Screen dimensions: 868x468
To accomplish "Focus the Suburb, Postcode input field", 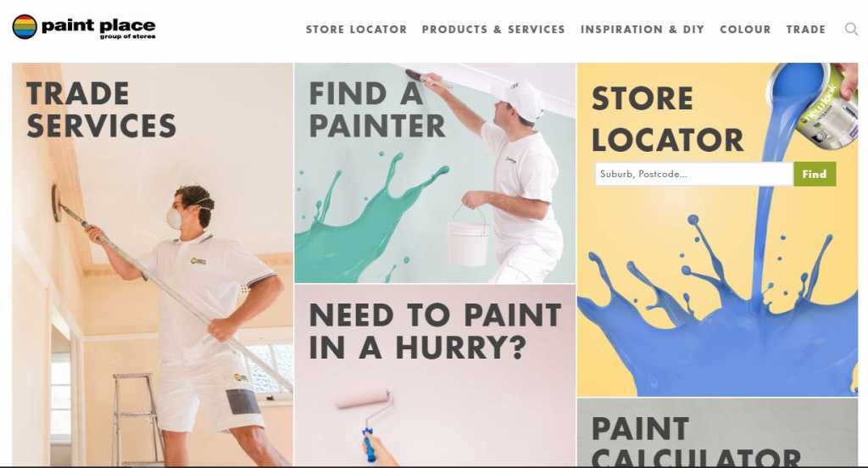I will [x=694, y=174].
